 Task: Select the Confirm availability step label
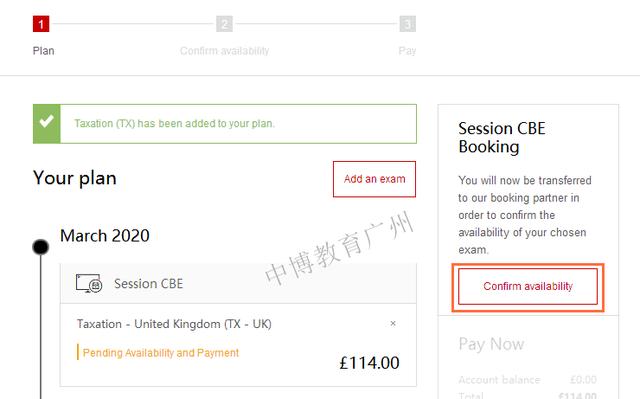click(x=224, y=51)
